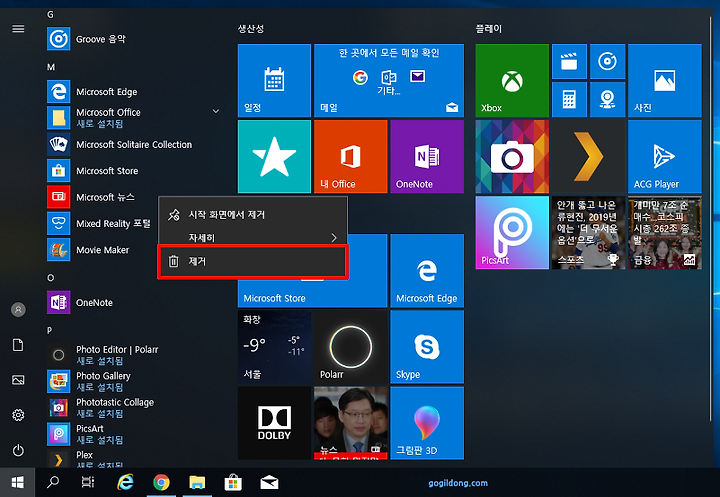Open the Microsoft Store wide tile
Screen dimensions: 720x497
pyautogui.click(x=312, y=292)
